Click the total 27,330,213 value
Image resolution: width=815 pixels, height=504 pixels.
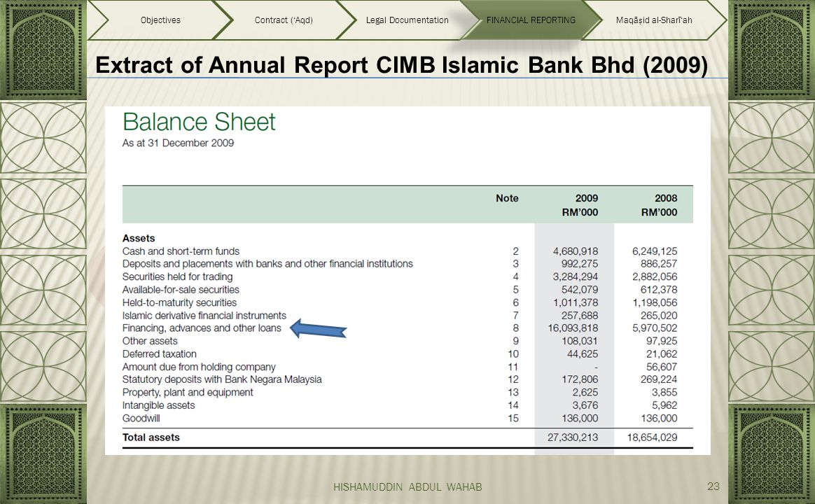(x=573, y=437)
